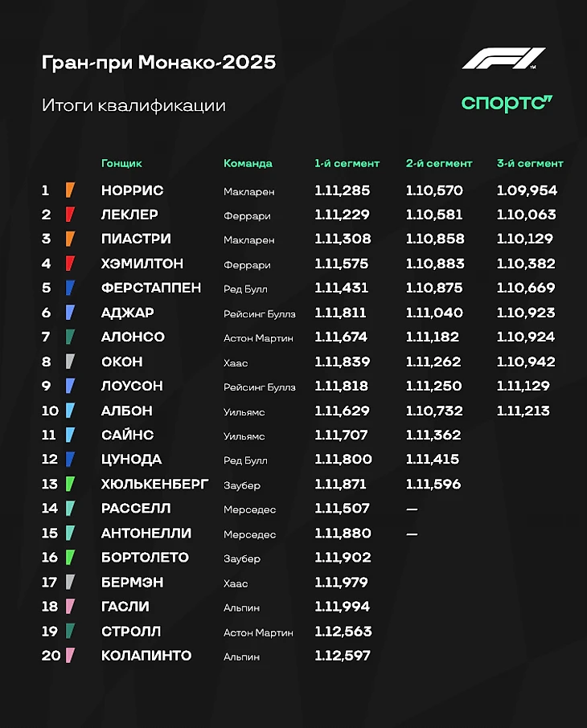587x728 pixels.
Task: Click the driver name Колапинто
Action: coord(146,656)
